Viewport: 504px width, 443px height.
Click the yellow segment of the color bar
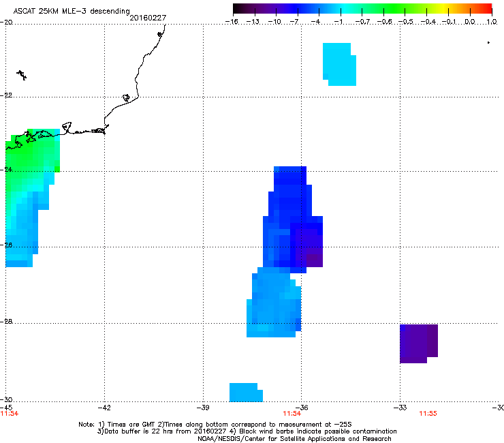point(445,9)
